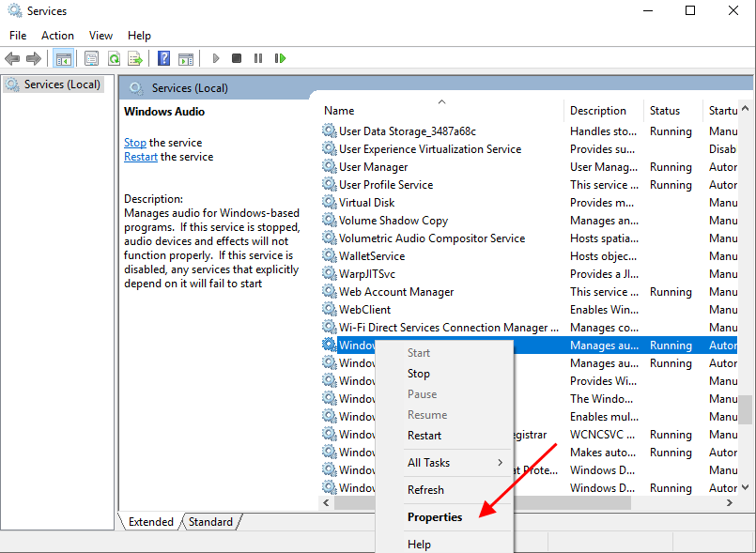
Task: Open Properties from the context menu
Action: coord(435,516)
